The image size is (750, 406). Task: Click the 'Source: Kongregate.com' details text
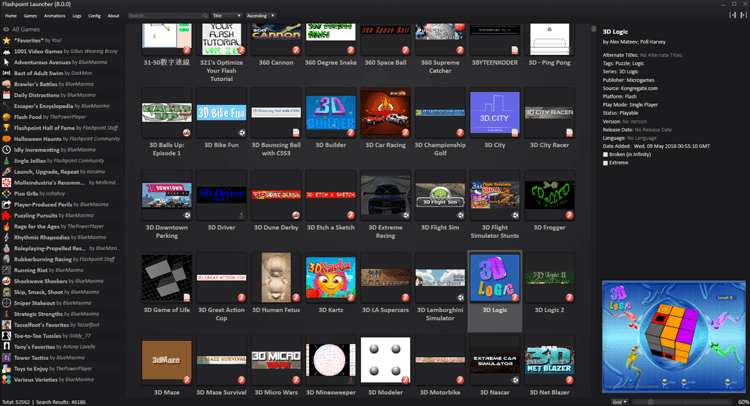point(630,88)
